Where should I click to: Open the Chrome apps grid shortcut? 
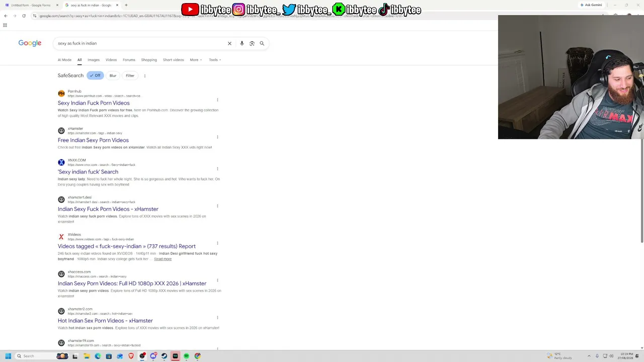(5, 25)
